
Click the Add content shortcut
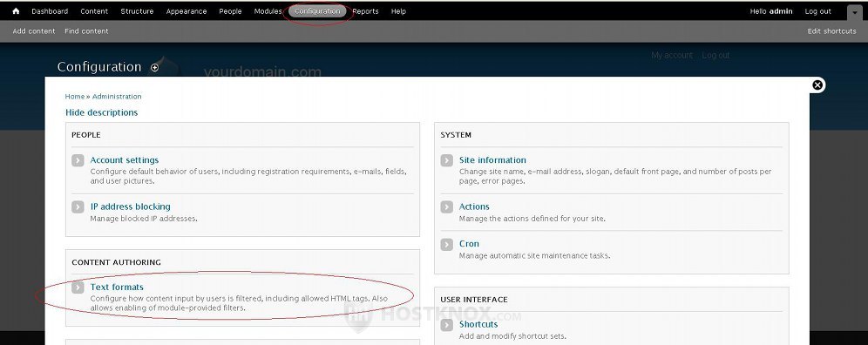(x=34, y=31)
